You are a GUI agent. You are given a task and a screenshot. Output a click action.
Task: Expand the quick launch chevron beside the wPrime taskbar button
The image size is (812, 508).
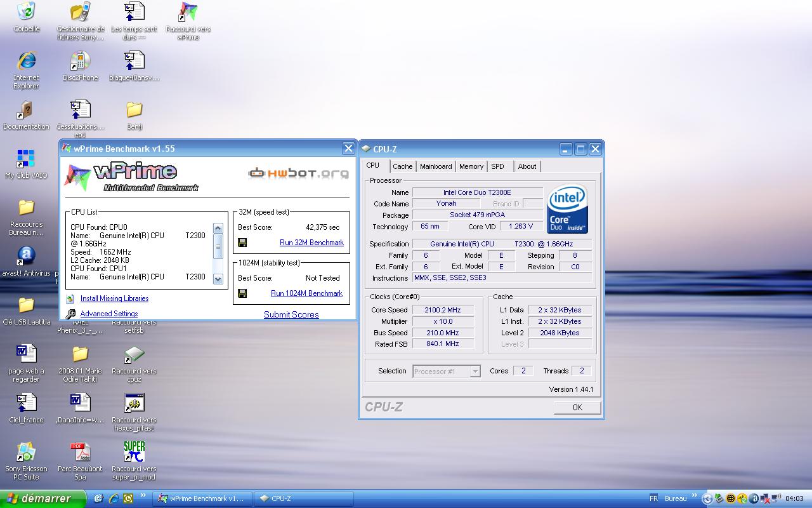(x=143, y=495)
